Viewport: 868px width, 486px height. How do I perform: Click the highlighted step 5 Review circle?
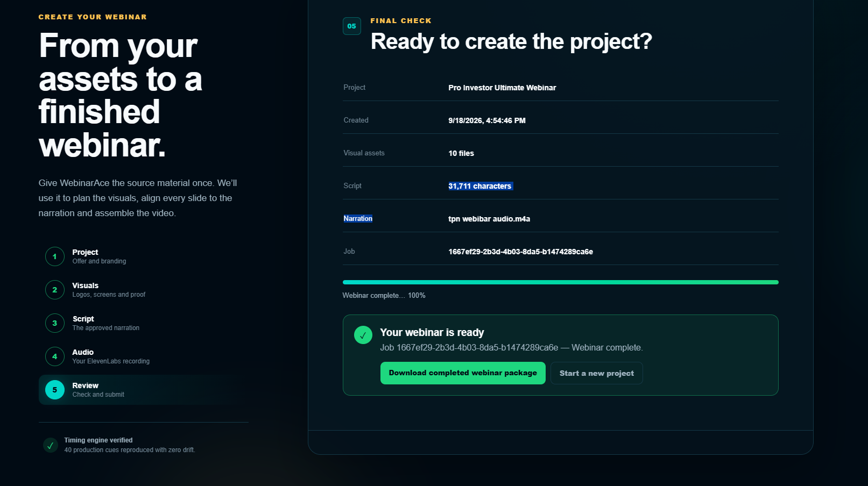(x=54, y=390)
